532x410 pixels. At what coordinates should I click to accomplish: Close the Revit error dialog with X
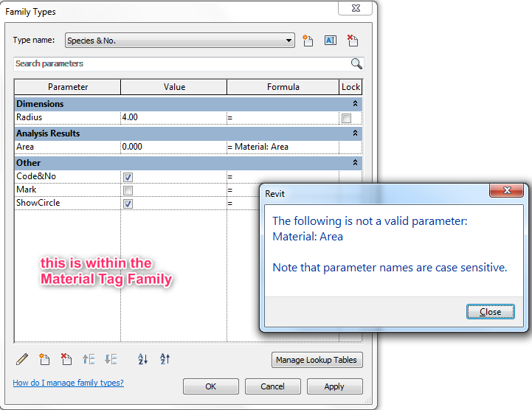pos(507,190)
